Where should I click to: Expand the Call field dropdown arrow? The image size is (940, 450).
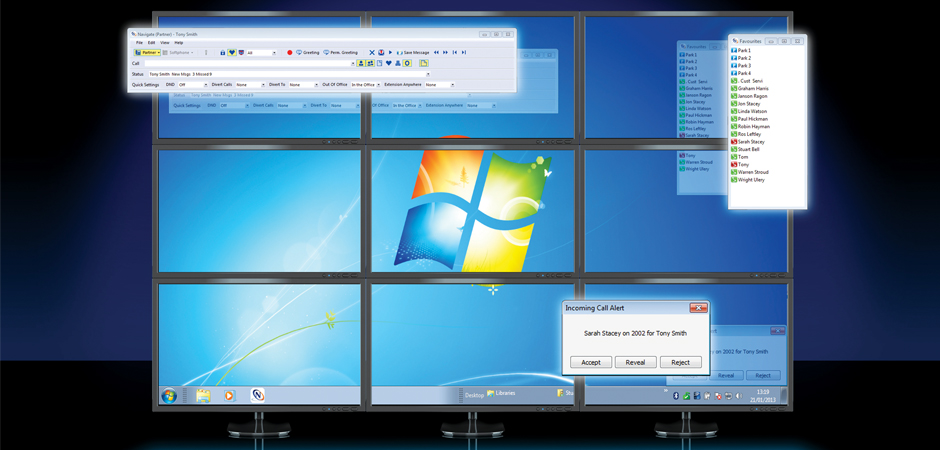pyautogui.click(x=352, y=64)
